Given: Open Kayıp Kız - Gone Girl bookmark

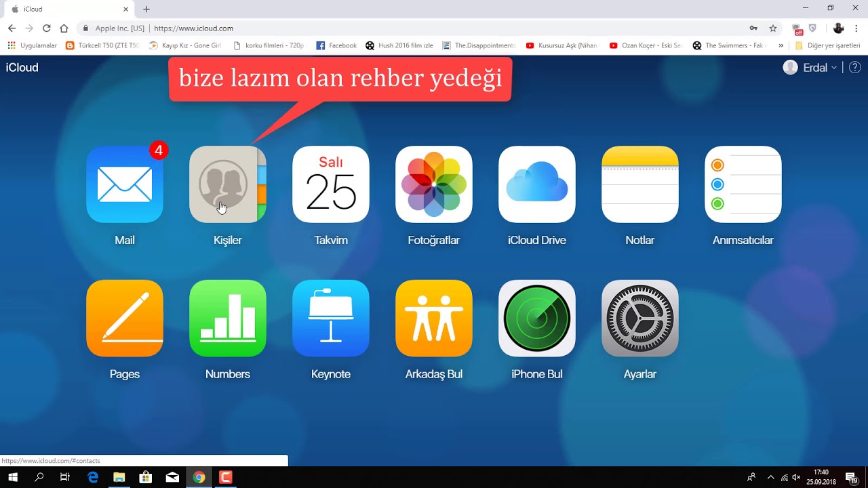Looking at the screenshot, I should (x=185, y=45).
